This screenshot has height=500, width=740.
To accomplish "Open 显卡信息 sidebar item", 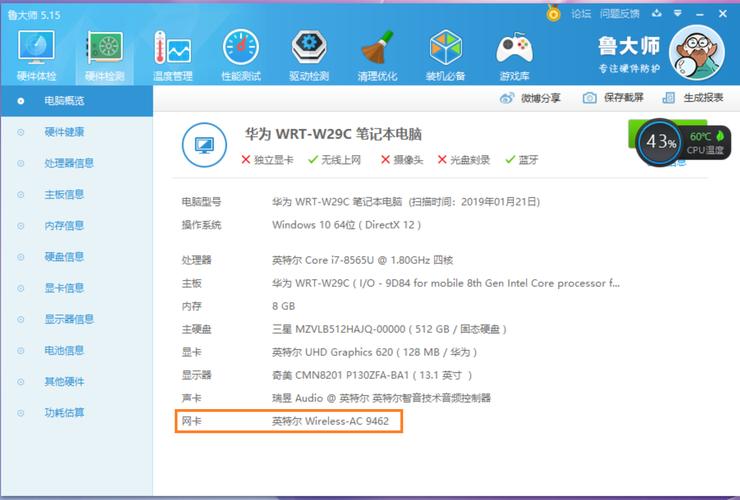I will 76,288.
